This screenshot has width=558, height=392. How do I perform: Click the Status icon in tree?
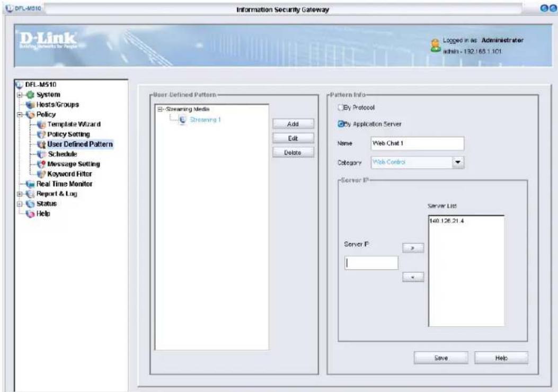click(30, 204)
